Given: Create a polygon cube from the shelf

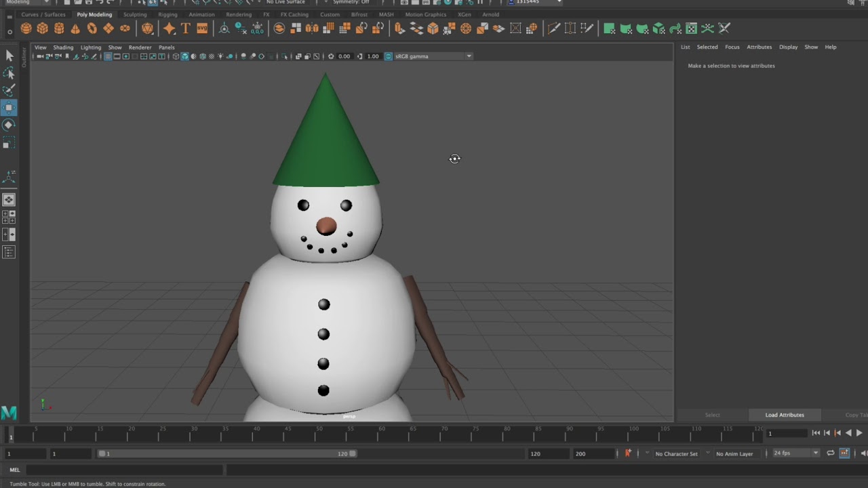Looking at the screenshot, I should [43, 28].
